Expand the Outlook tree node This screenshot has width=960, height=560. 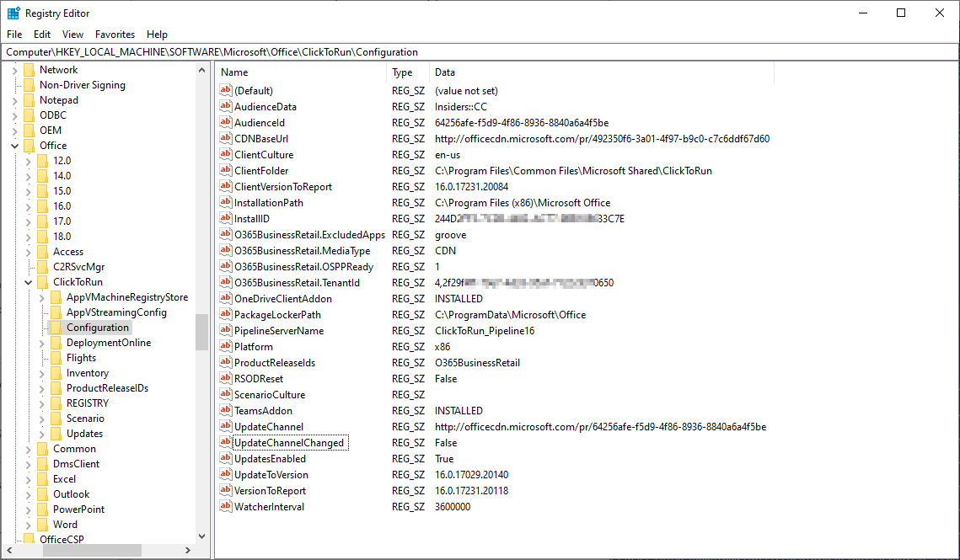pos(28,493)
